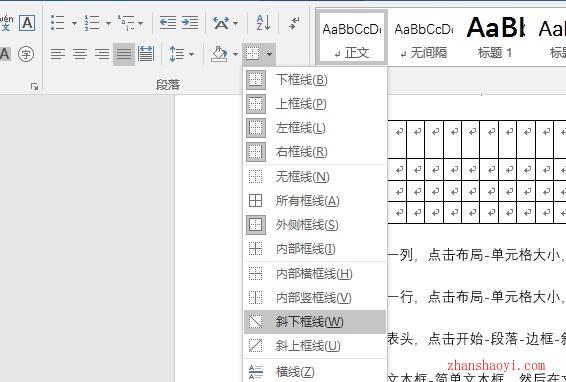
Task: Click the enclosed character 字 icon
Action: point(26,54)
